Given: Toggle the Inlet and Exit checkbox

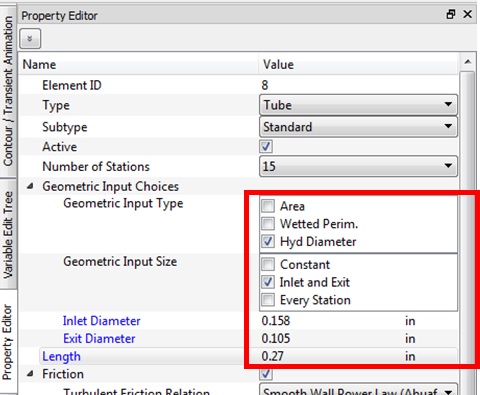Looking at the screenshot, I should (268, 282).
